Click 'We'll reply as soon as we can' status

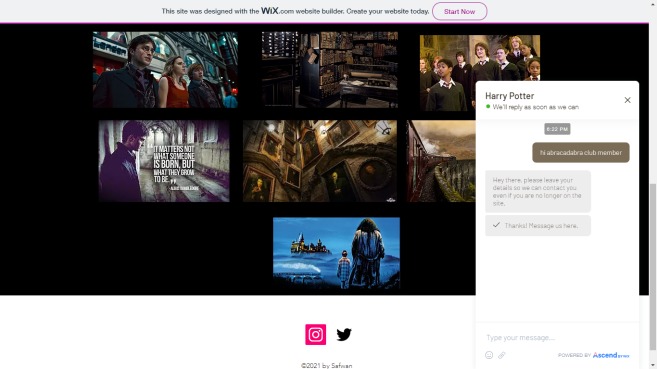pos(535,107)
